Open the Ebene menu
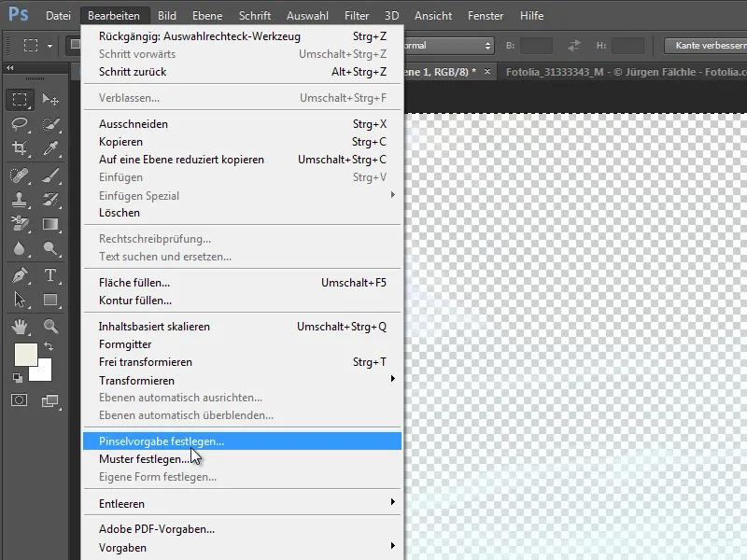Viewport: 747px width, 560px height. pos(207,16)
